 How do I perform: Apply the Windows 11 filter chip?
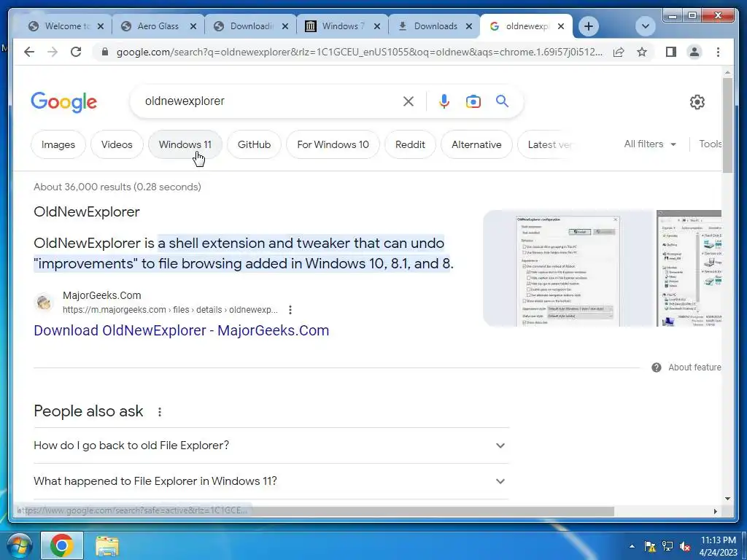185,144
